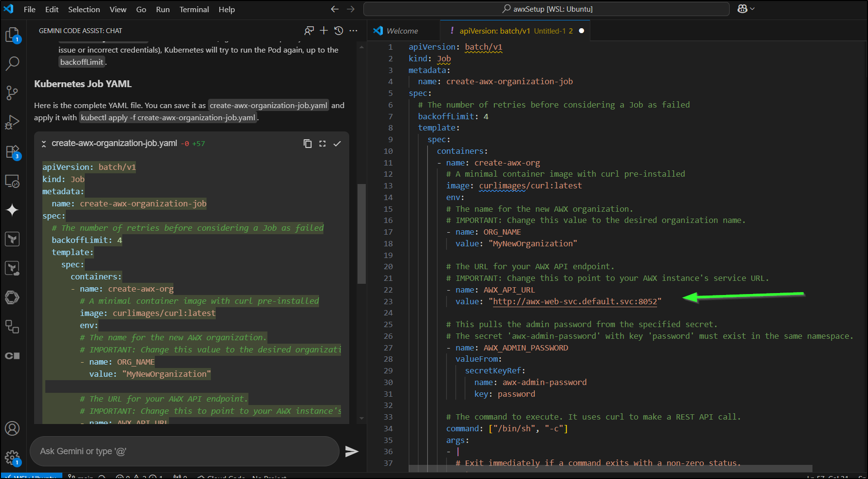Image resolution: width=868 pixels, height=479 pixels.
Task: Go forward with the title bar arrow
Action: (351, 9)
